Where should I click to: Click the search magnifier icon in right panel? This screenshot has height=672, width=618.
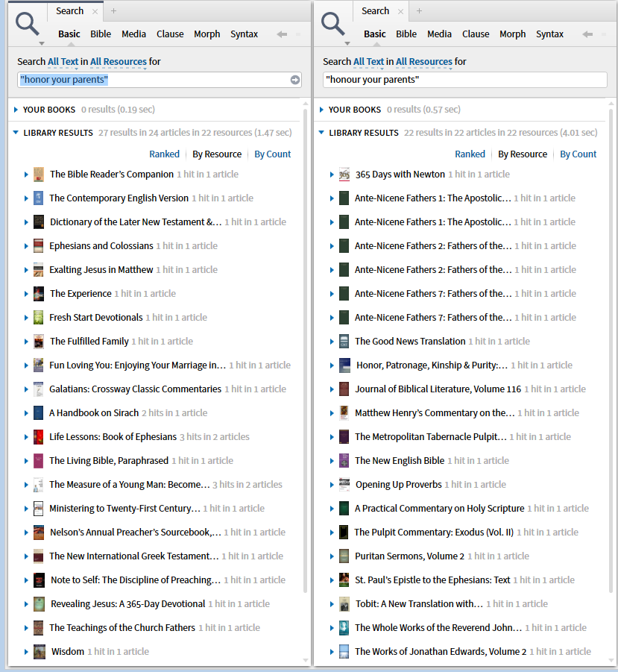pyautogui.click(x=333, y=24)
